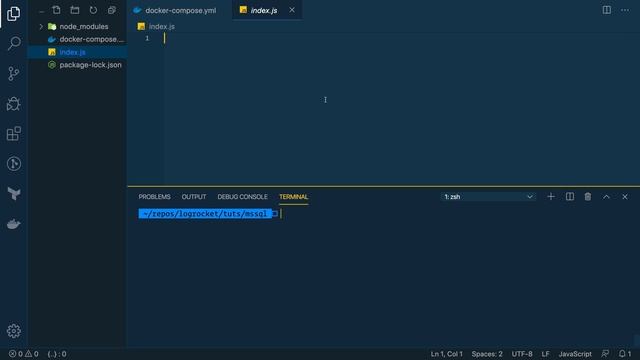The width and height of the screenshot is (640, 360).
Task: Open the Run and Debug view
Action: click(13, 104)
